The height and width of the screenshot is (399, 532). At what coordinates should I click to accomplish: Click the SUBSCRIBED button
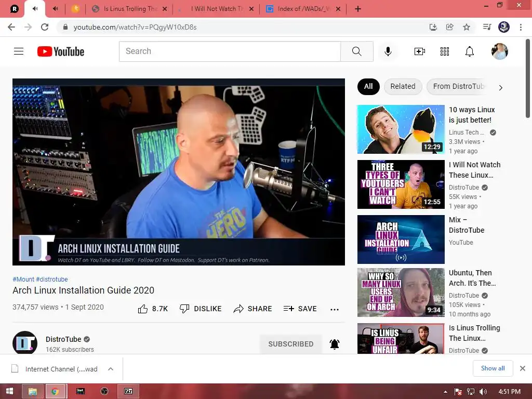[291, 344]
